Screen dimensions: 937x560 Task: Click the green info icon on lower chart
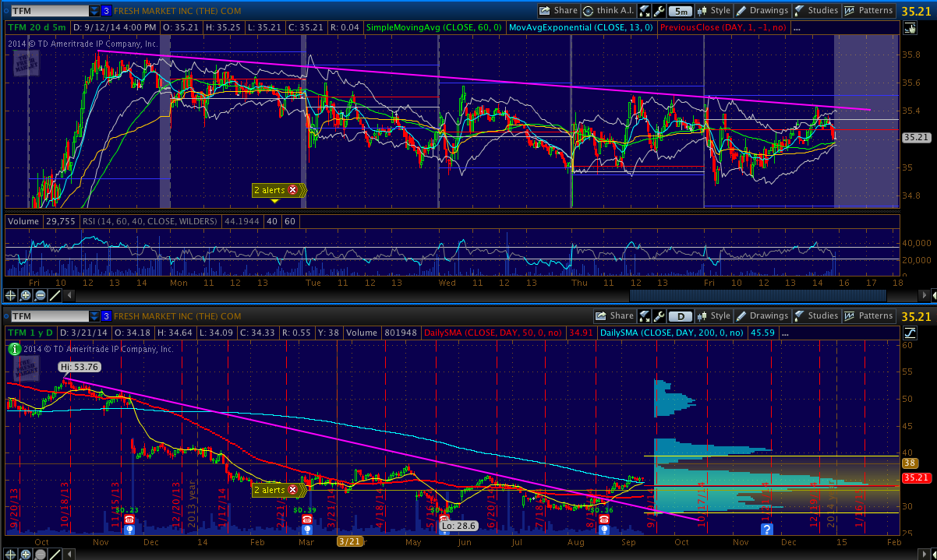pos(14,350)
